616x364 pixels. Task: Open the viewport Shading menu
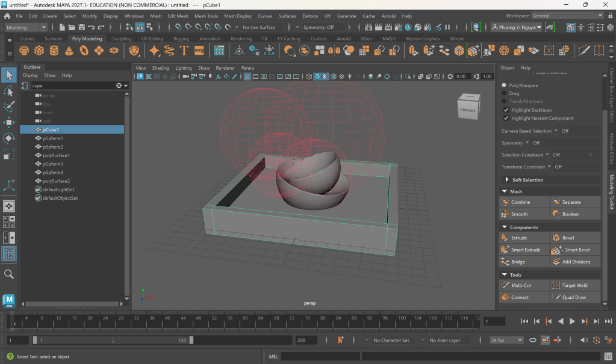coord(160,68)
